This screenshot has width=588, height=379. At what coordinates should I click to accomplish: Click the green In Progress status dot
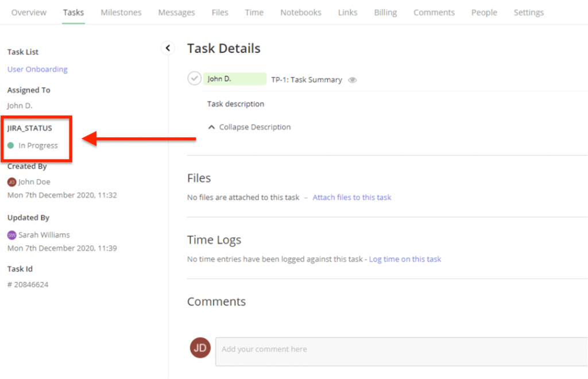point(11,146)
